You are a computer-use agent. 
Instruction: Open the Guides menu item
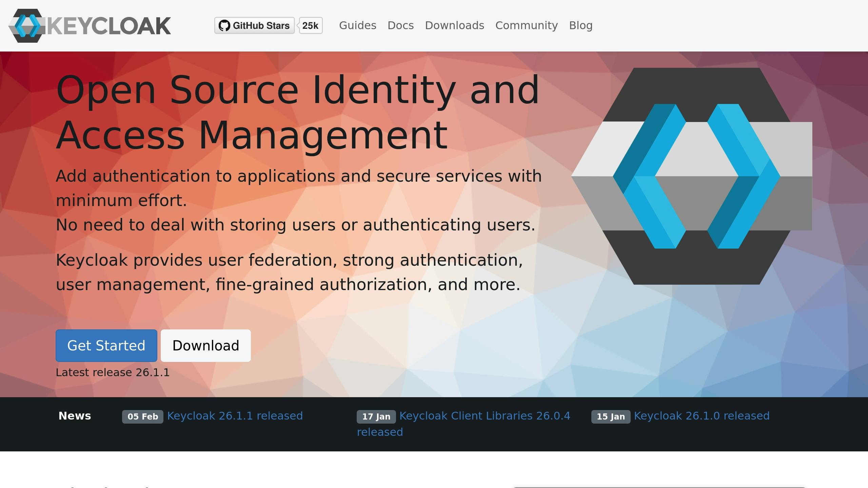358,25
